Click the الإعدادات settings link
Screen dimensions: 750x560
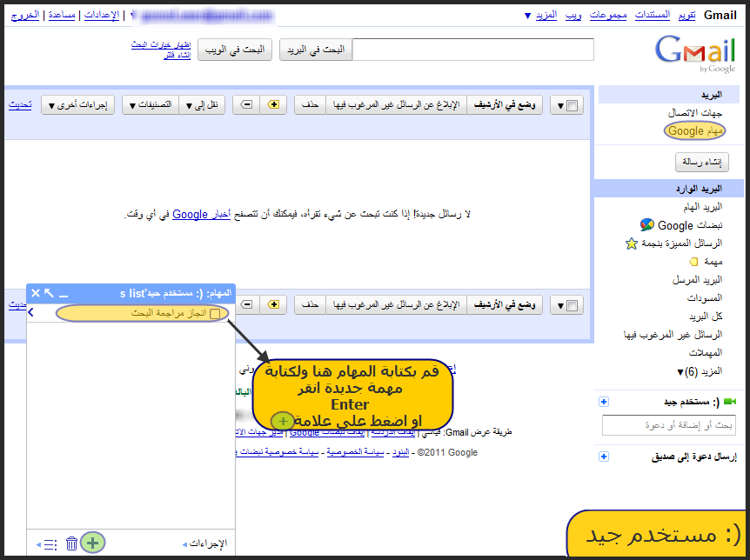coord(102,16)
